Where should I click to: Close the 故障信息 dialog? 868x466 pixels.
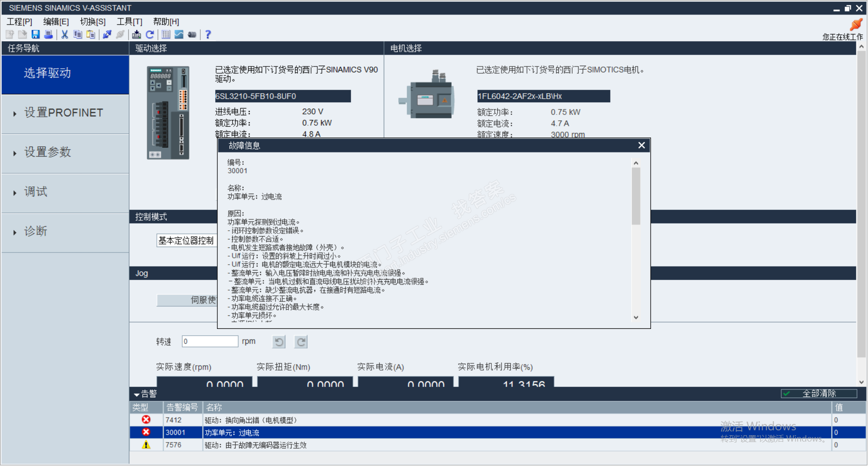click(642, 145)
